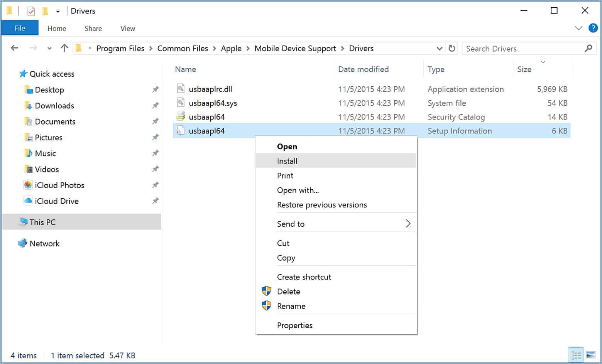Expand the chevron after Apple breadcrumb
Image resolution: width=602 pixels, height=364 pixels.
248,49
